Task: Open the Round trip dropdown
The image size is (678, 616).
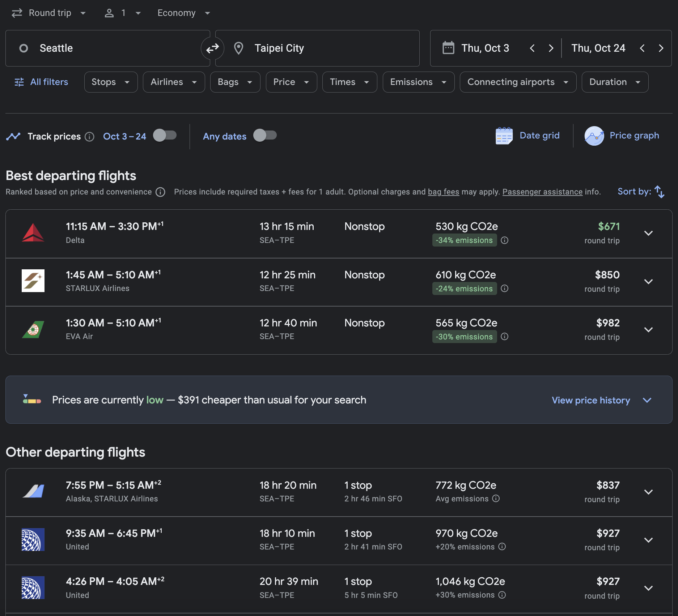Action: pos(49,13)
